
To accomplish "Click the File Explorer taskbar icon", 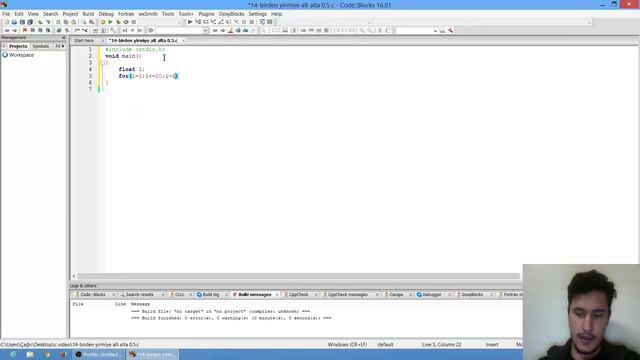I will coord(30,355).
